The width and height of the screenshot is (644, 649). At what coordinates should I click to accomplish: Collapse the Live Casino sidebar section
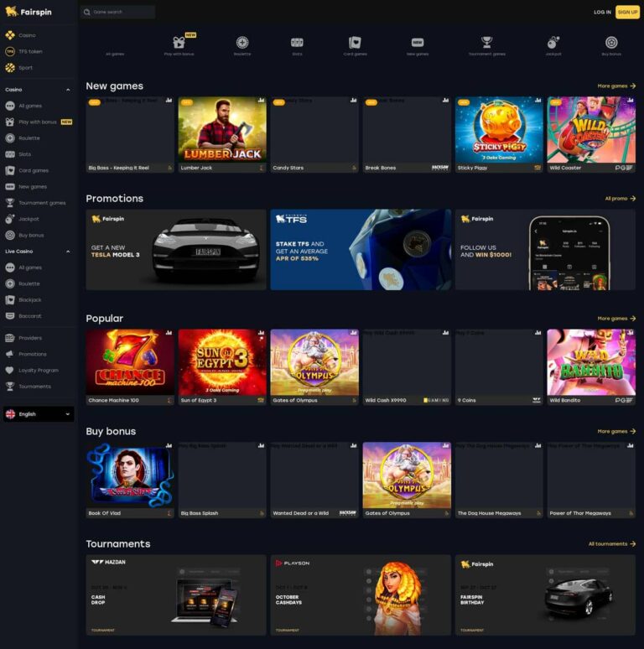[68, 252]
